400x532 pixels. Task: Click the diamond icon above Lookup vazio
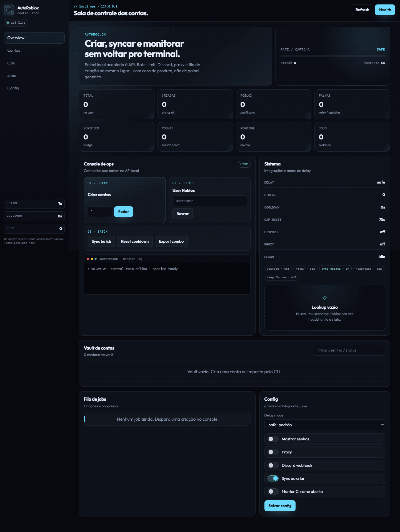tap(324, 298)
